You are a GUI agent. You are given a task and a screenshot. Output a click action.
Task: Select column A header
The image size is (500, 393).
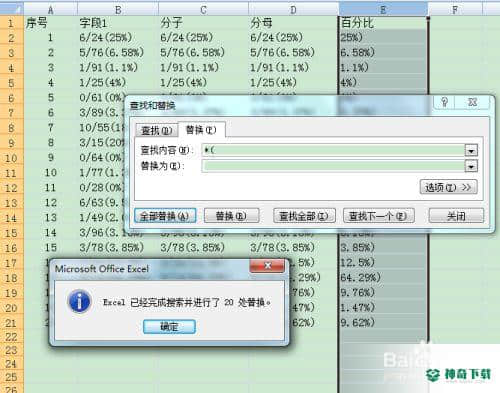tap(51, 10)
